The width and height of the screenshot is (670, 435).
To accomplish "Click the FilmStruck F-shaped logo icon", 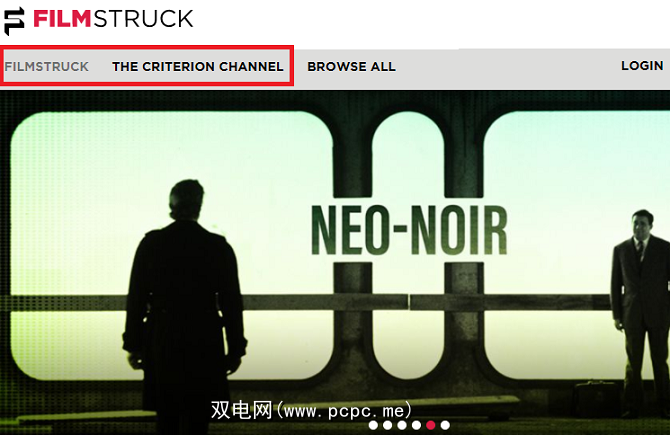I will [15, 21].
